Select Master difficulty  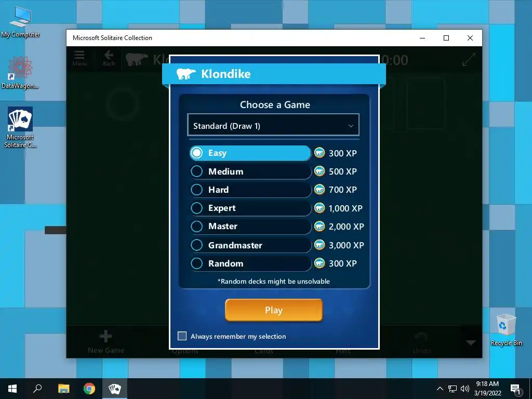click(250, 227)
